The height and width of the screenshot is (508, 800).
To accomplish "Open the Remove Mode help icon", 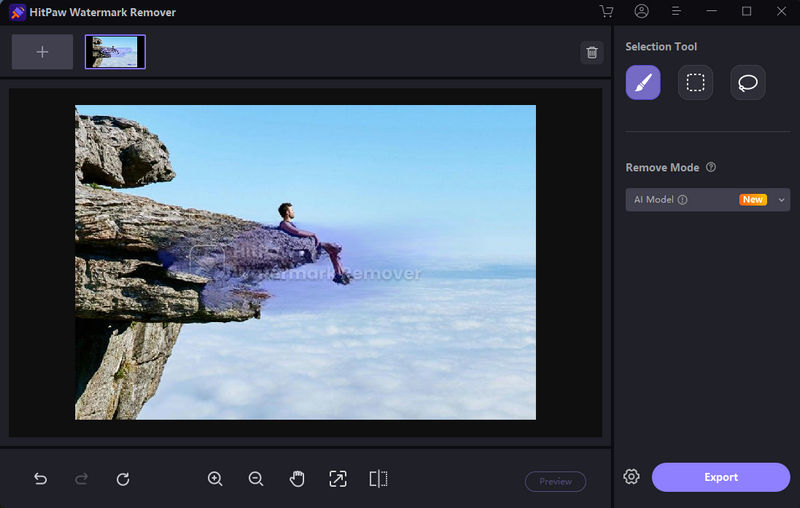I will [711, 167].
